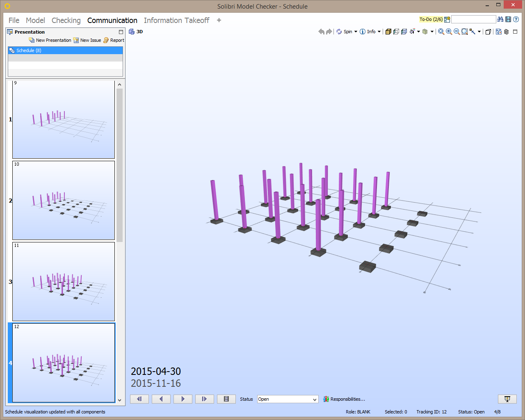Activate the Zoom In magnifier tool
The image size is (525, 420).
point(448,32)
